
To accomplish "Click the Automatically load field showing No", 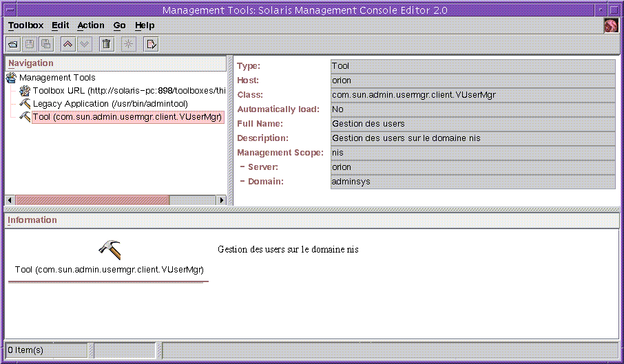I will pyautogui.click(x=472, y=109).
